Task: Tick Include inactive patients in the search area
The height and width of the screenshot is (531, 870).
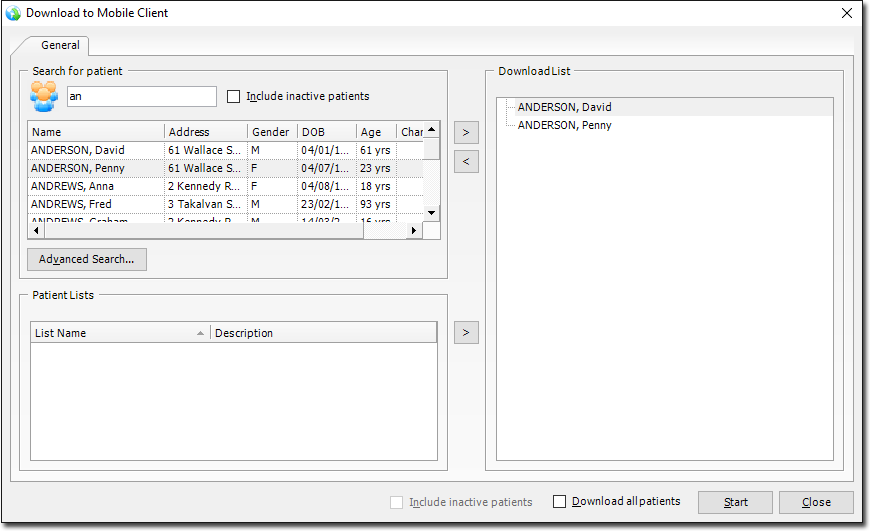Action: tap(234, 97)
